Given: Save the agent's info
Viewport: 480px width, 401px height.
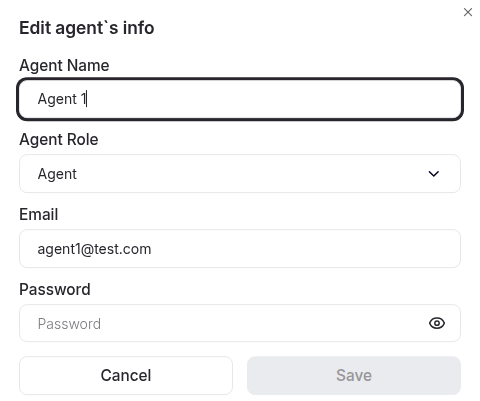Looking at the screenshot, I should coord(354,375).
